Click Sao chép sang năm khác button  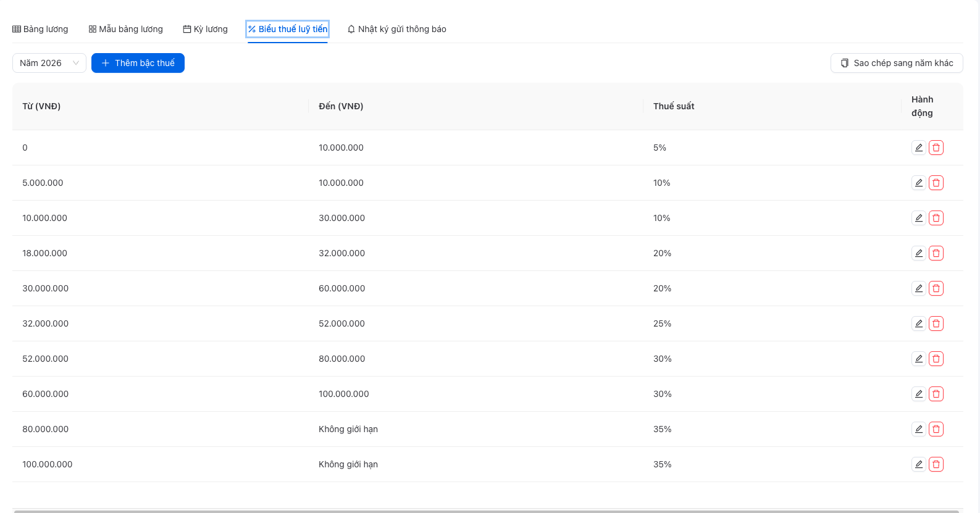pos(897,63)
